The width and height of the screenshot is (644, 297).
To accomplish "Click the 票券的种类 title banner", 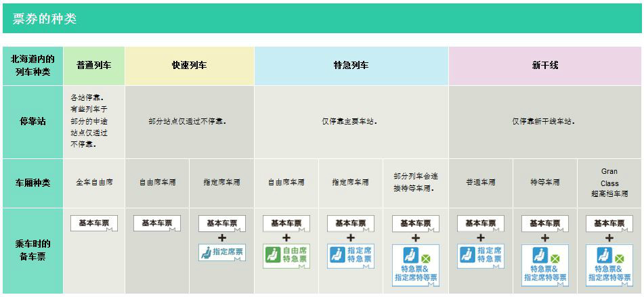I will point(322,18).
